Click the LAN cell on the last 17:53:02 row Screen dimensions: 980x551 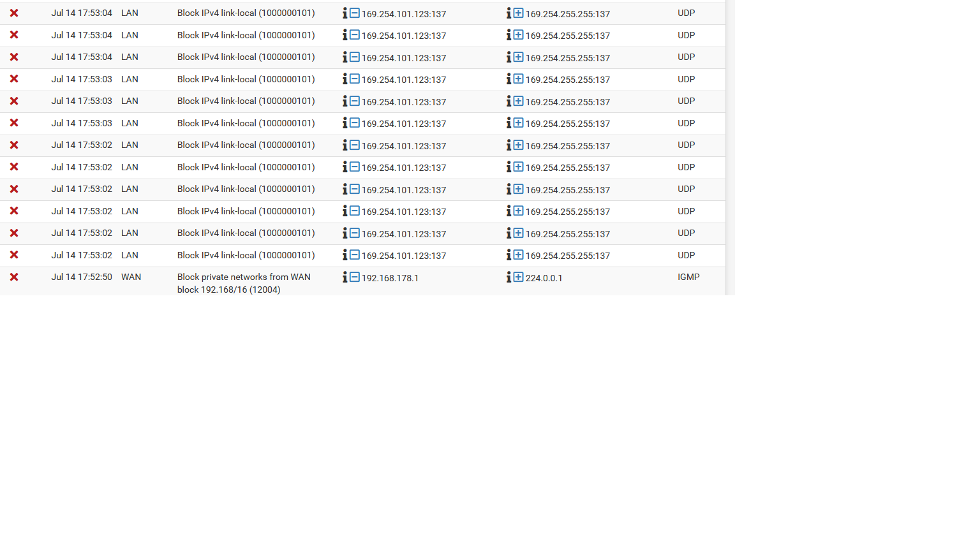(x=130, y=255)
